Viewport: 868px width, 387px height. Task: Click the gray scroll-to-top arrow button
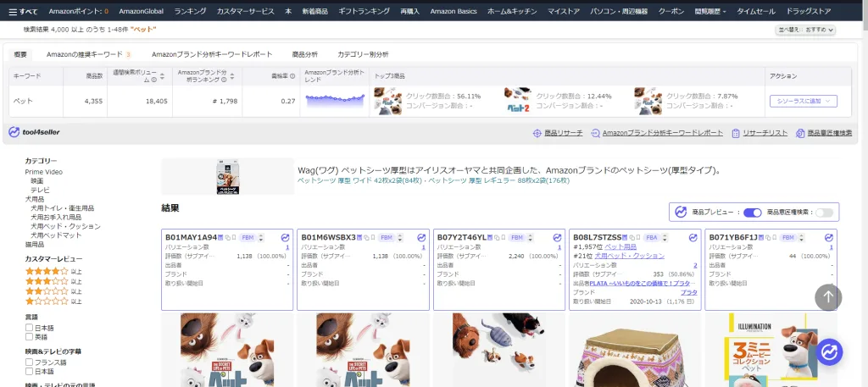[828, 297]
